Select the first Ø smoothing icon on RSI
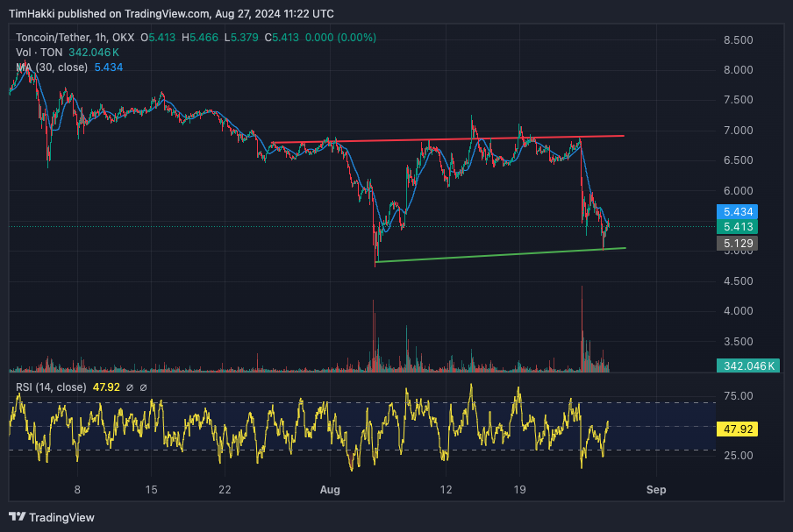This screenshot has height=532, width=793. click(x=130, y=387)
